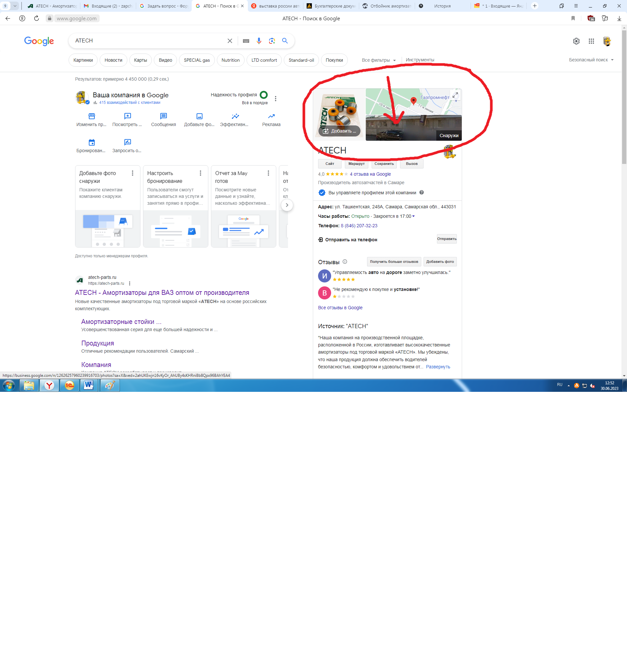
Task: Open 'Посмотреть ...' reviews icon
Action: 127,116
